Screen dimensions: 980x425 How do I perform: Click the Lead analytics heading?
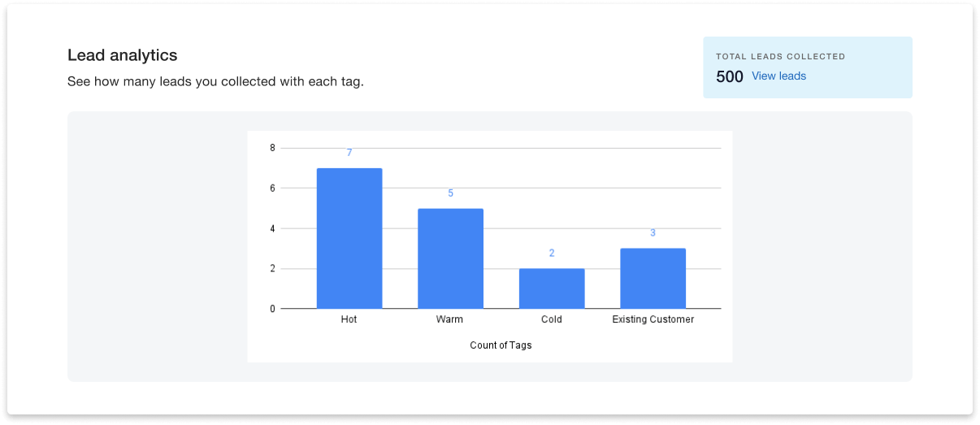pyautogui.click(x=122, y=55)
